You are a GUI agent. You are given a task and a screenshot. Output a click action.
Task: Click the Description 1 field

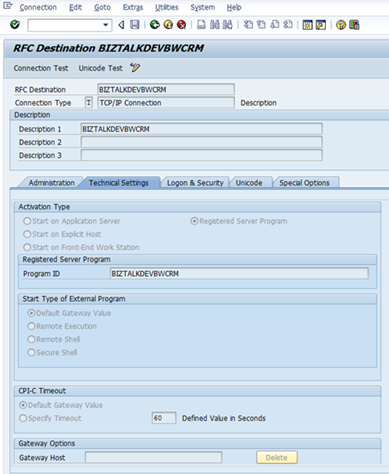(x=201, y=129)
